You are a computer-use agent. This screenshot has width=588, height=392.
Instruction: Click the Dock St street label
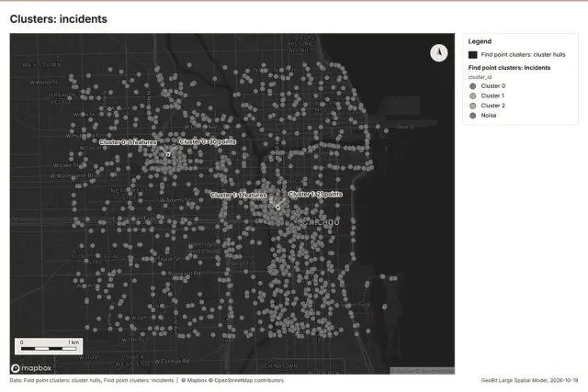point(405,127)
